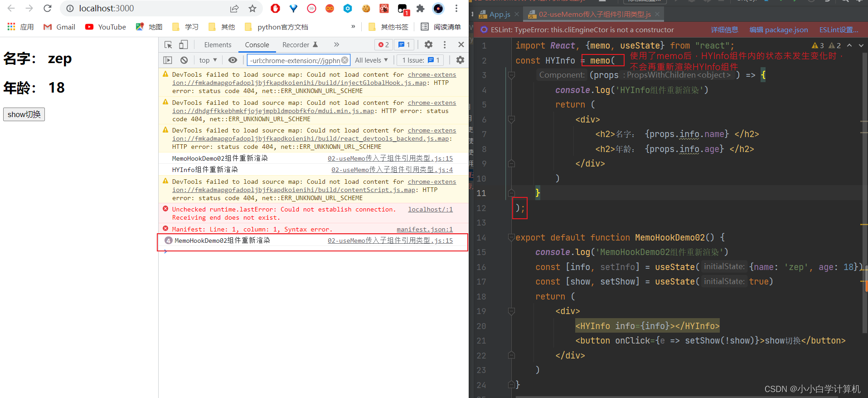Open the python官方文档 bookmark folder
The height and width of the screenshot is (398, 868).
tap(276, 27)
